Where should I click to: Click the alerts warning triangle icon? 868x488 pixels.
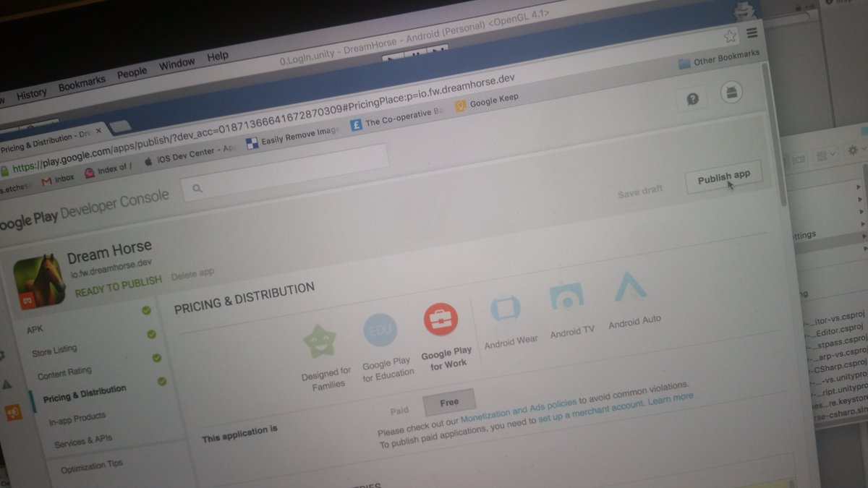[7, 384]
